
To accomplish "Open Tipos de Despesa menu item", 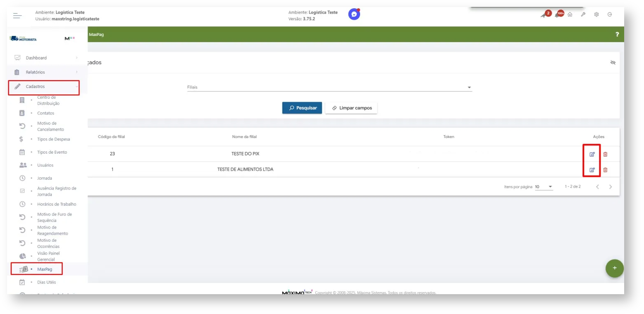I will pos(53,139).
